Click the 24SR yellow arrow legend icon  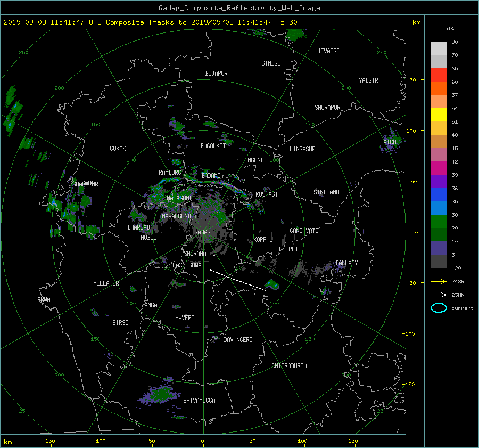point(439,281)
